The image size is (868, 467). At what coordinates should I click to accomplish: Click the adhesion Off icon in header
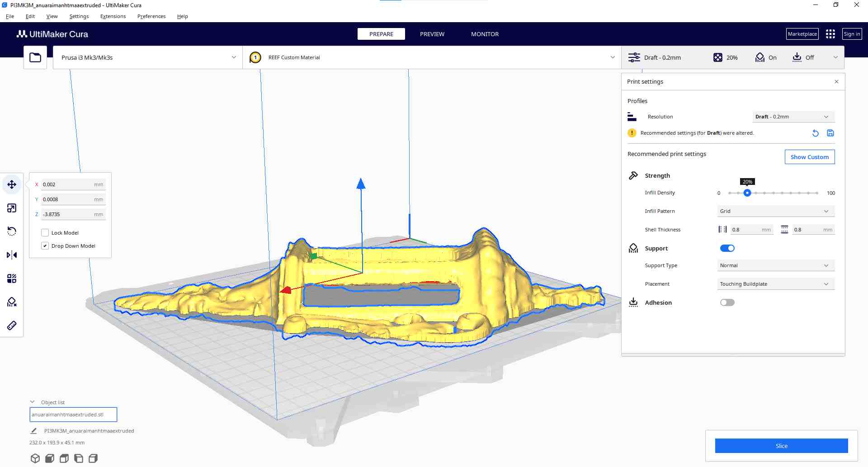pos(797,57)
